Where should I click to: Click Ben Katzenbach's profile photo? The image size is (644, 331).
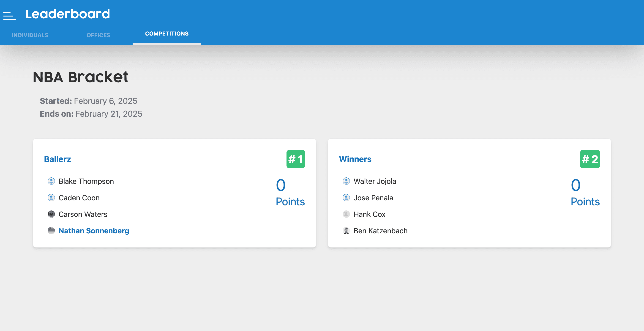coord(346,231)
